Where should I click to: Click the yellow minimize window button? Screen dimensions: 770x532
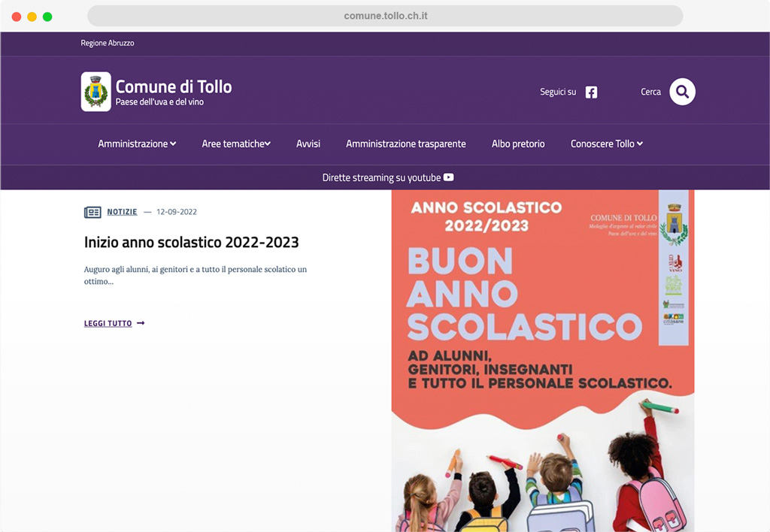point(32,17)
